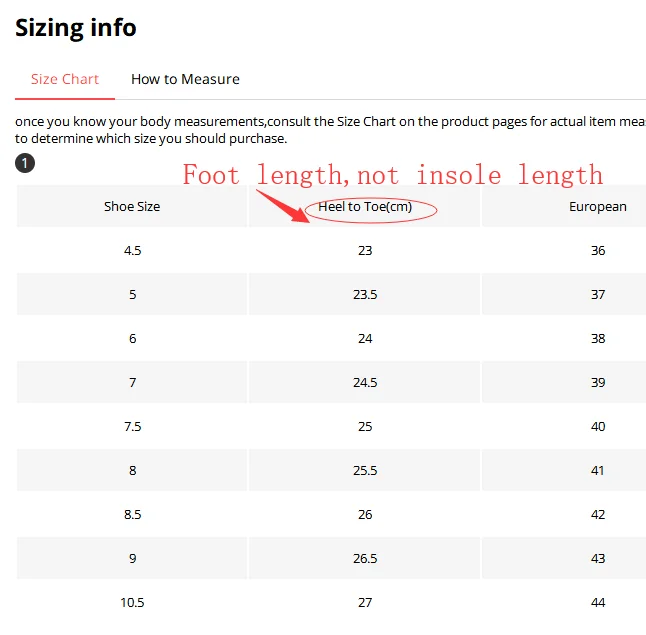Click the circled Heel to Toe(cm) header
Image resolution: width=646 pixels, height=635 pixels.
point(365,206)
